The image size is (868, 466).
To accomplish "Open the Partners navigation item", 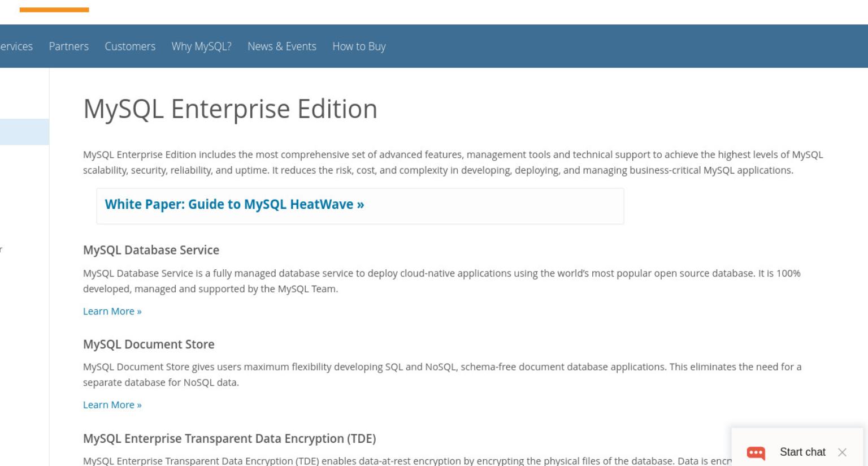I will 68,46.
